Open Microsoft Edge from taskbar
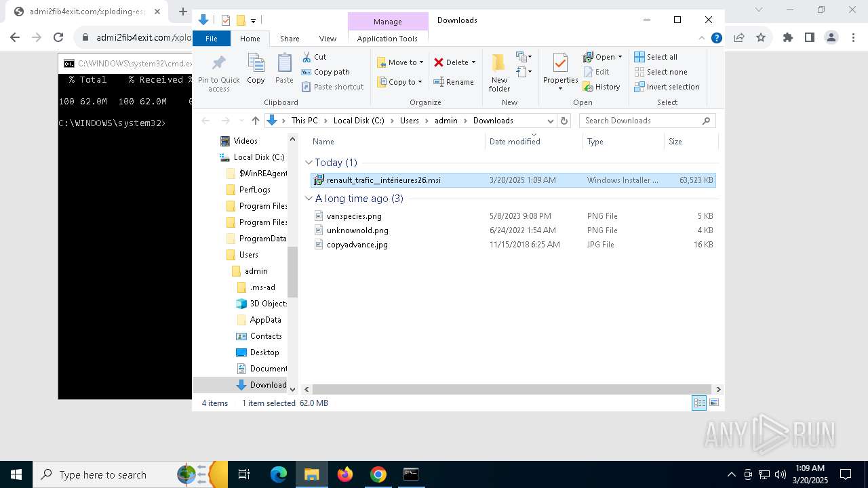868x488 pixels. [279, 474]
